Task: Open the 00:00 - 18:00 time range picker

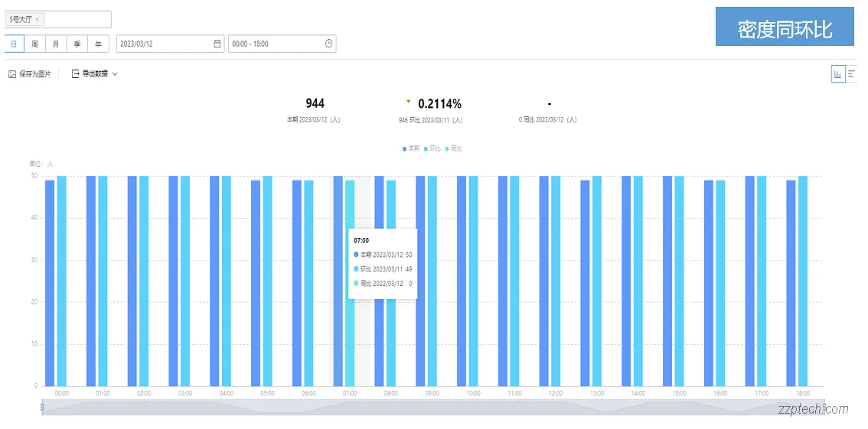Action: [x=276, y=44]
